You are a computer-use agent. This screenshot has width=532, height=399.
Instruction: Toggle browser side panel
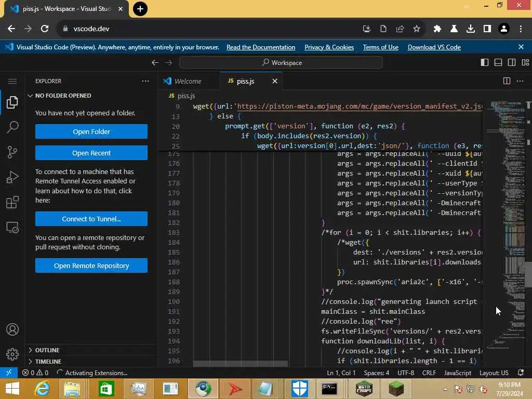(x=487, y=29)
